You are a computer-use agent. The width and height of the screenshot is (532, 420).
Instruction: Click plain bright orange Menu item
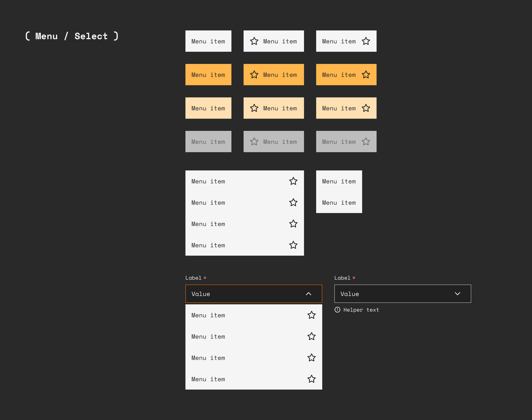click(x=208, y=75)
